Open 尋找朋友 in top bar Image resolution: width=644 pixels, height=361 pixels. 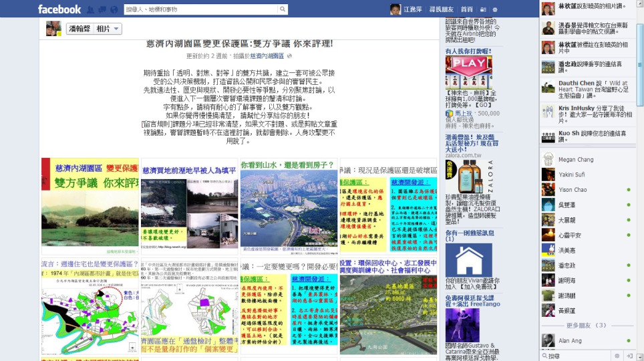coord(441,9)
